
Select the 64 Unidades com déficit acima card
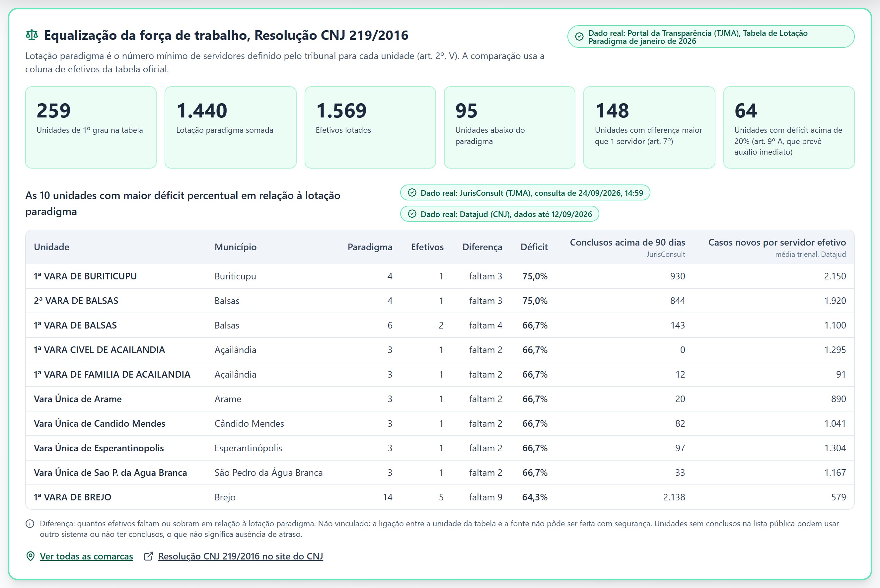tap(789, 127)
